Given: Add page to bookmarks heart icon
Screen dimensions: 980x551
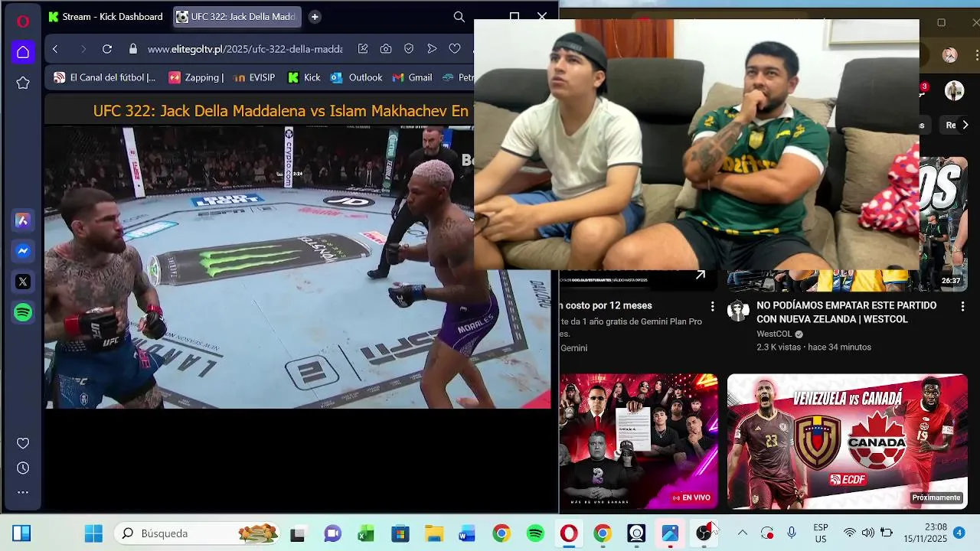Looking at the screenshot, I should [455, 49].
